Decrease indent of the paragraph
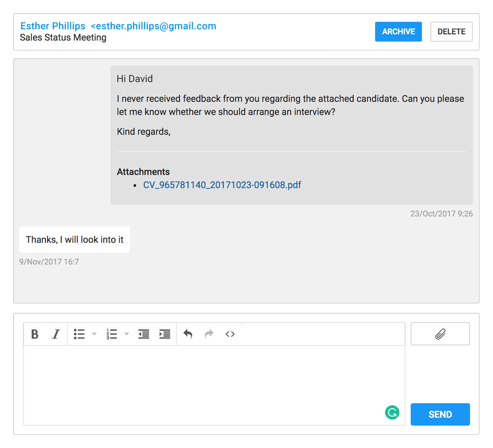The image size is (493, 448). [144, 334]
